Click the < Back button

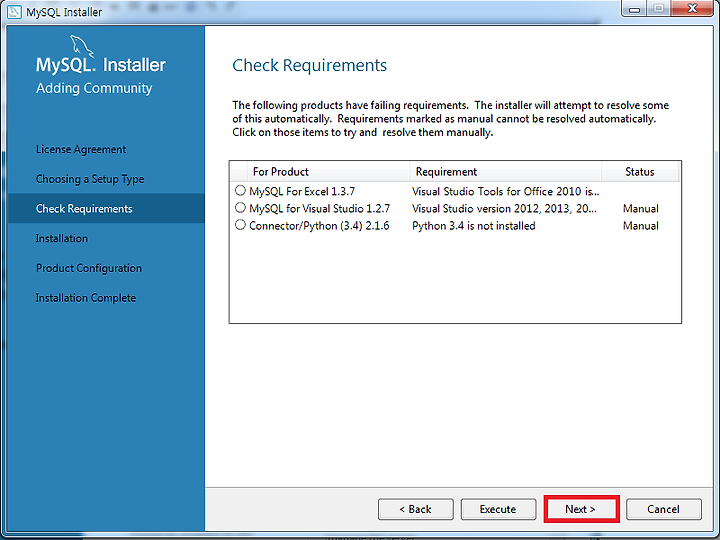416,509
